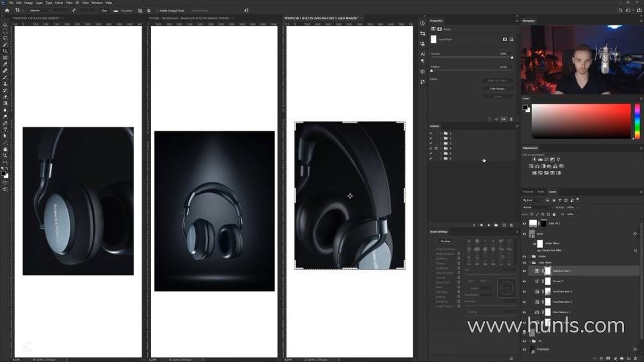Image resolution: width=644 pixels, height=362 pixels.
Task: Open the crop ratio Selection dropdown
Action: (40, 10)
